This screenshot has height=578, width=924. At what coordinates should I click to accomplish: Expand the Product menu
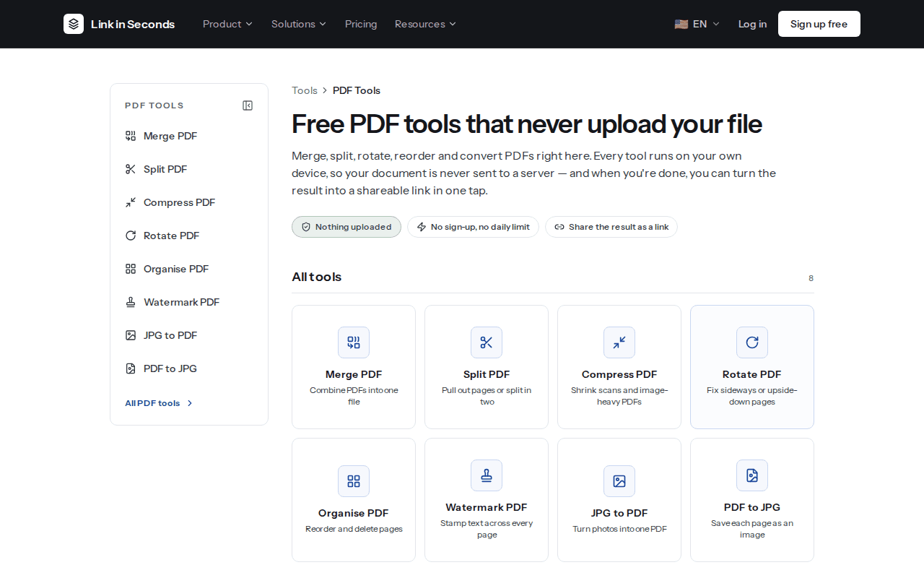pyautogui.click(x=227, y=24)
